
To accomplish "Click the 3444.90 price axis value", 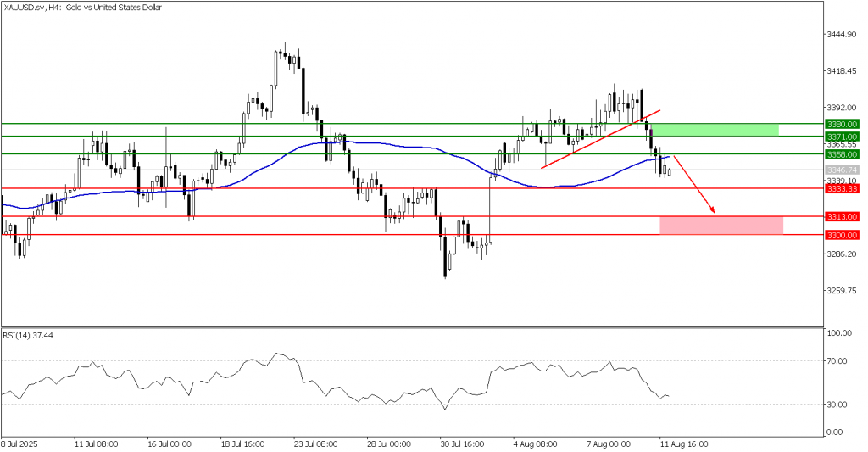I will coord(843,35).
